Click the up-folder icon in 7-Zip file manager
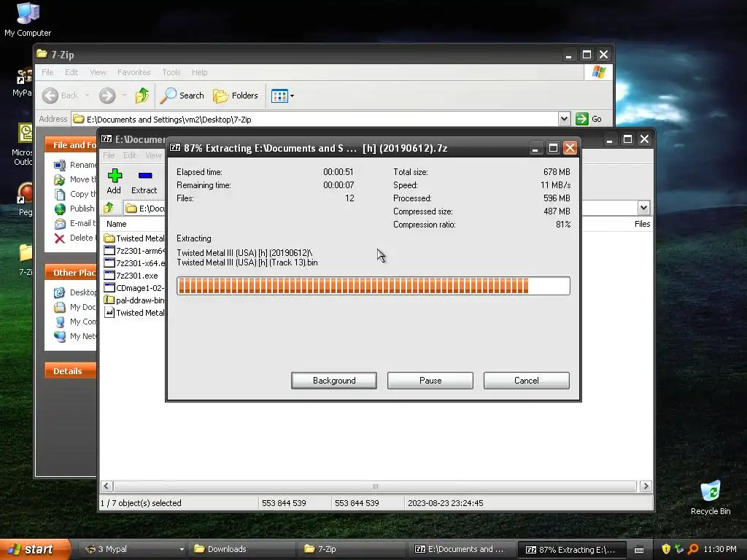This screenshot has width=747, height=560. (109, 208)
